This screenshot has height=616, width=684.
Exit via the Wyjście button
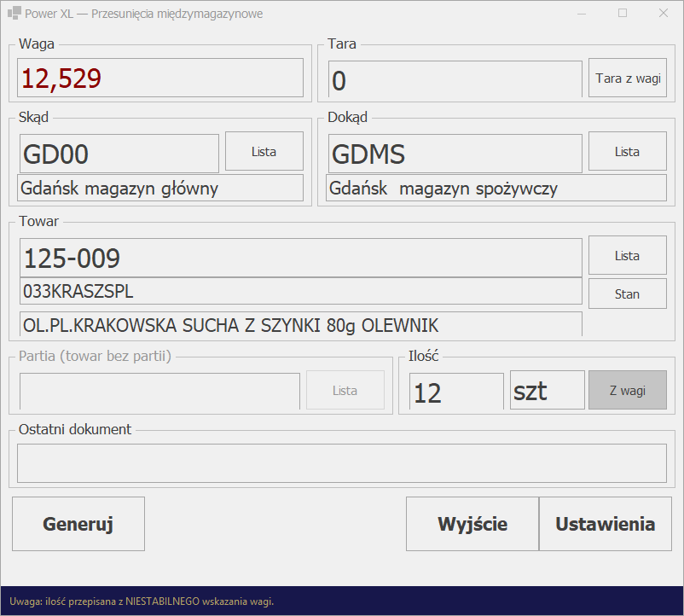pyautogui.click(x=472, y=524)
